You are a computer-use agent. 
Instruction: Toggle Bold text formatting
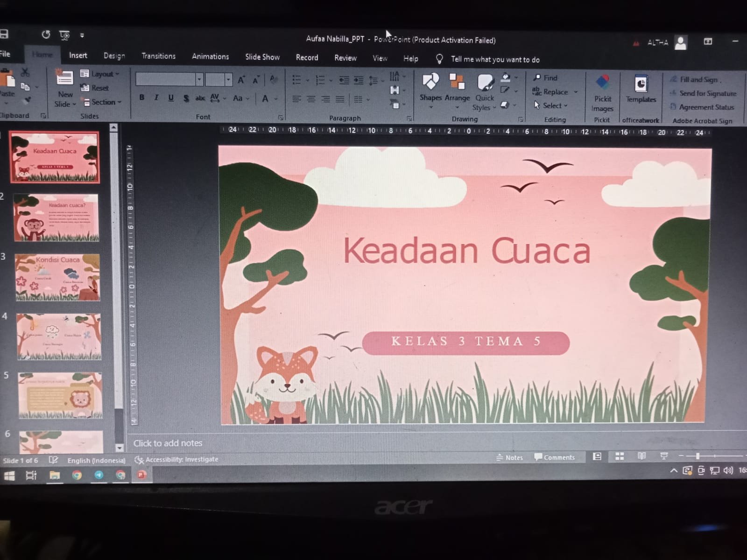pyautogui.click(x=142, y=98)
